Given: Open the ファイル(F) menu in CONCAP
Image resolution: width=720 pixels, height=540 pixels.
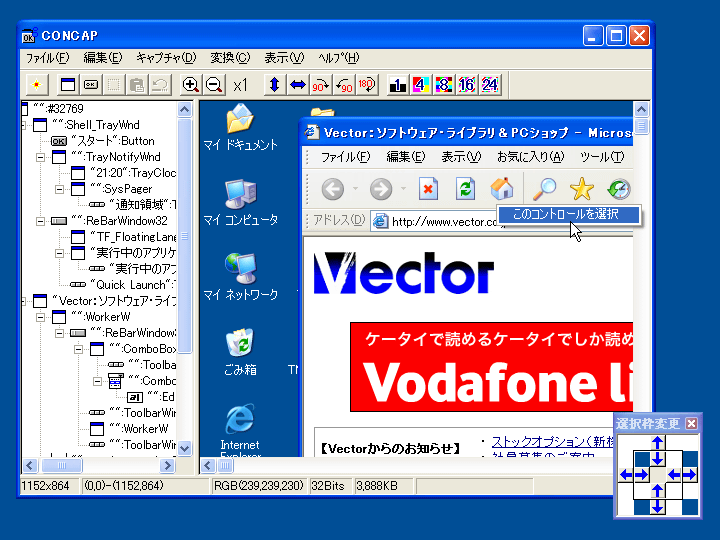Looking at the screenshot, I should click(x=47, y=58).
